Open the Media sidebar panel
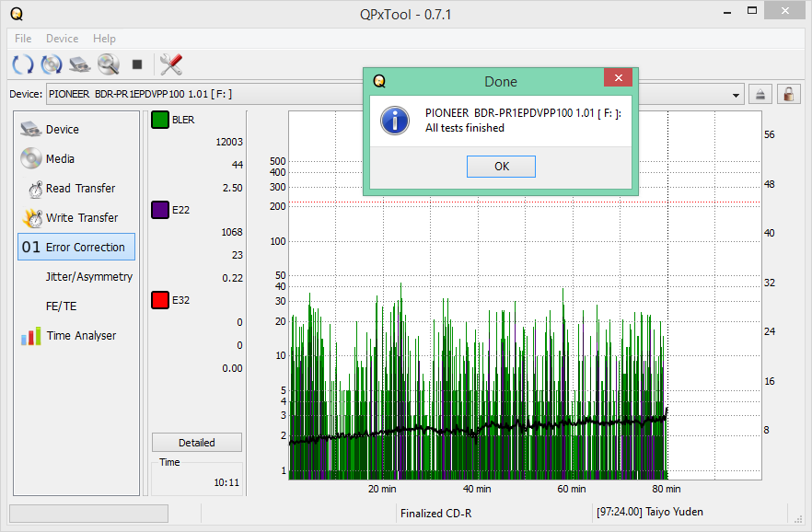 tap(76, 158)
